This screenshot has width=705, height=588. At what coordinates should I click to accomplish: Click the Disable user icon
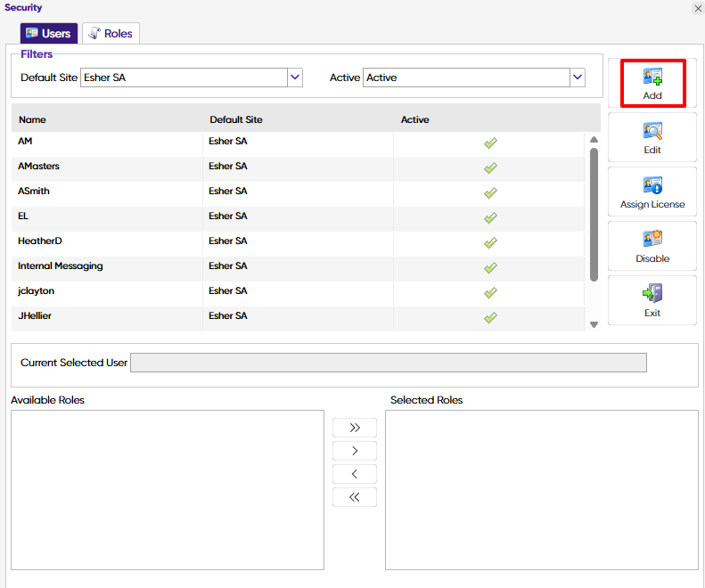pos(652,239)
